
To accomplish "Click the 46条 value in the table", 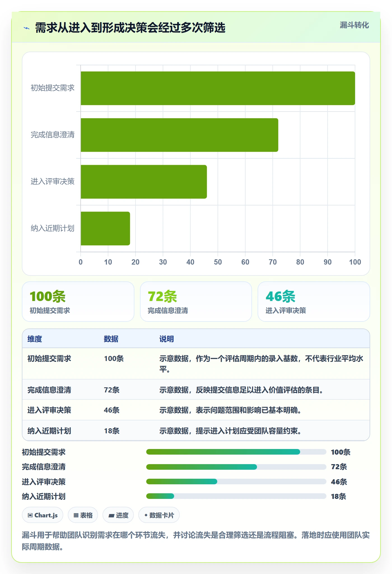I will point(112,410).
